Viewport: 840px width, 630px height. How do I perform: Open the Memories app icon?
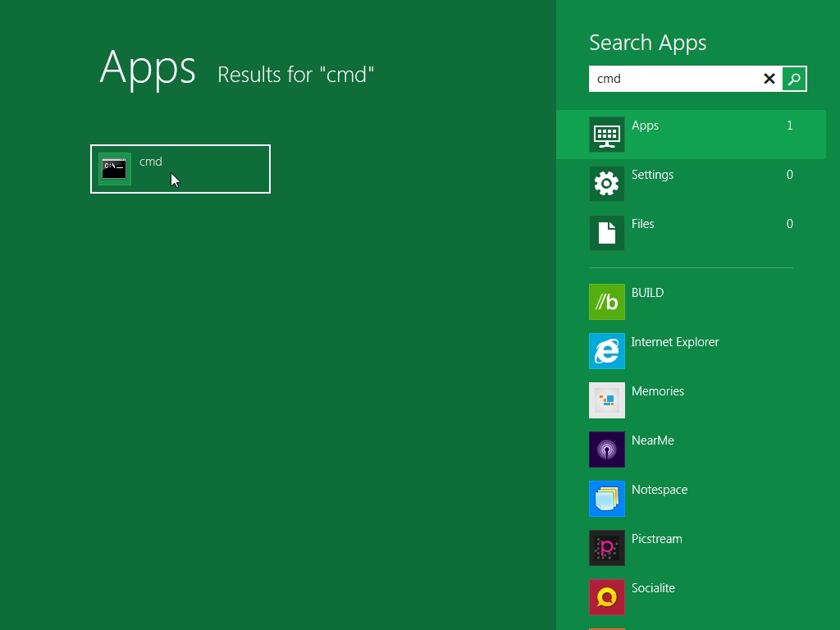[607, 400]
